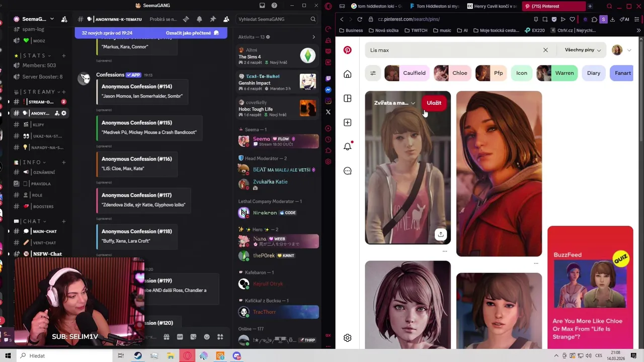Viewport: 644px width, 362px height.
Task: Edit anonymne channel settings gear
Action: [x=63, y=113]
